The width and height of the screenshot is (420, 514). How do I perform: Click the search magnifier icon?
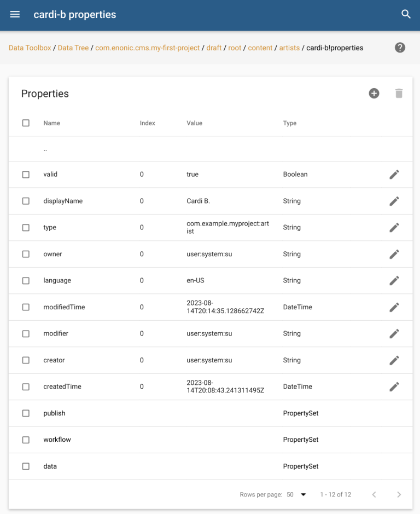pos(406,15)
